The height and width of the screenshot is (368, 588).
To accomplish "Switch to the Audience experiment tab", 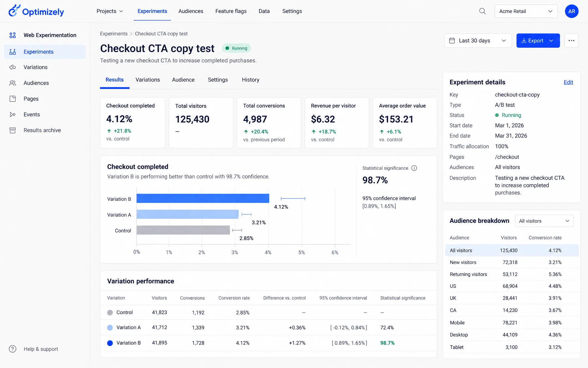I will pyautogui.click(x=183, y=80).
